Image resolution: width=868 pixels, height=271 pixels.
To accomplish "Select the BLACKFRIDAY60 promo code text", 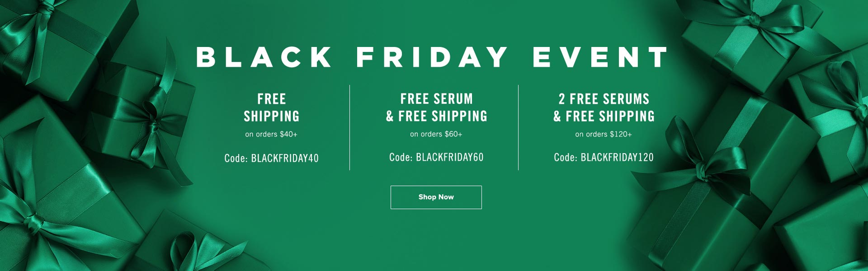I will (x=450, y=158).
